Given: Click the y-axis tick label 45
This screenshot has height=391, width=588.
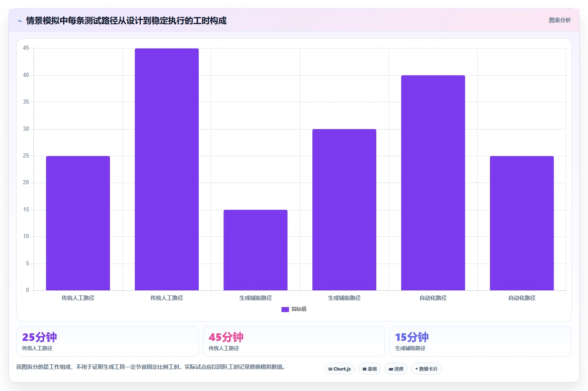Looking at the screenshot, I should tap(26, 48).
